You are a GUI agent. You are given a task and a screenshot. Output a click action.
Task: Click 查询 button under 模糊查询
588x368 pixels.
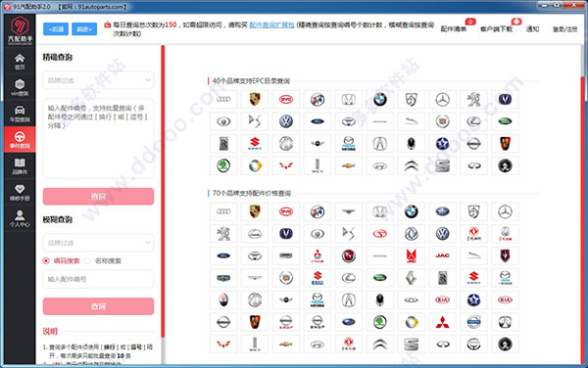(98, 306)
